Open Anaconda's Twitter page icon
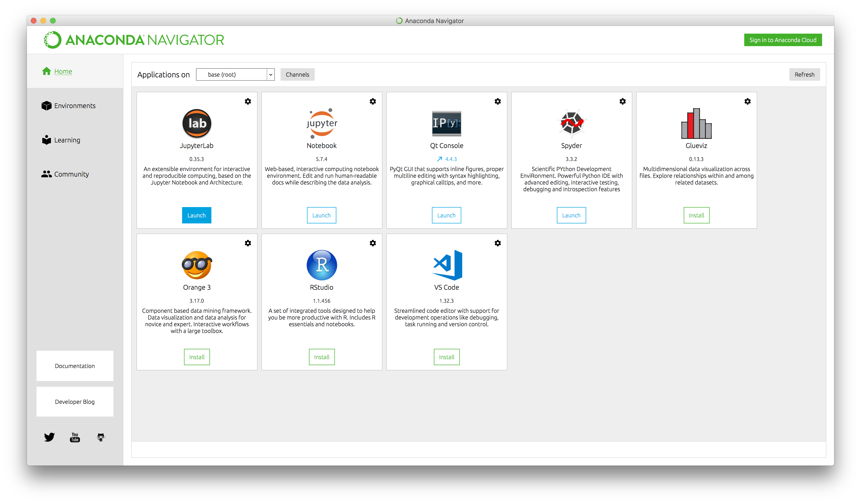The image size is (861, 504). pyautogui.click(x=49, y=437)
